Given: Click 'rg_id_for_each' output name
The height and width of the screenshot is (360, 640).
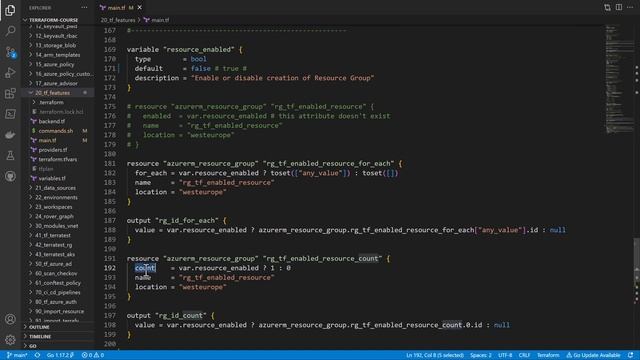Looking at the screenshot, I should (x=187, y=220).
